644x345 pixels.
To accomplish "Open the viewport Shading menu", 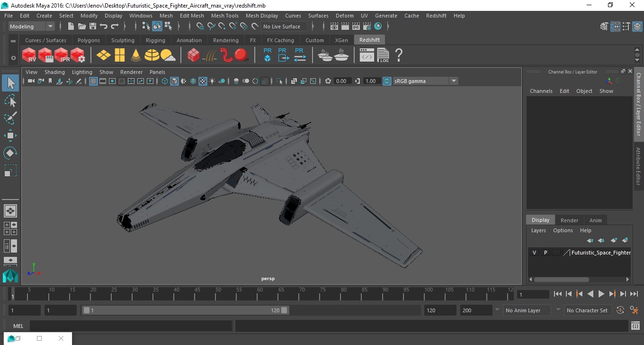I will (x=54, y=72).
